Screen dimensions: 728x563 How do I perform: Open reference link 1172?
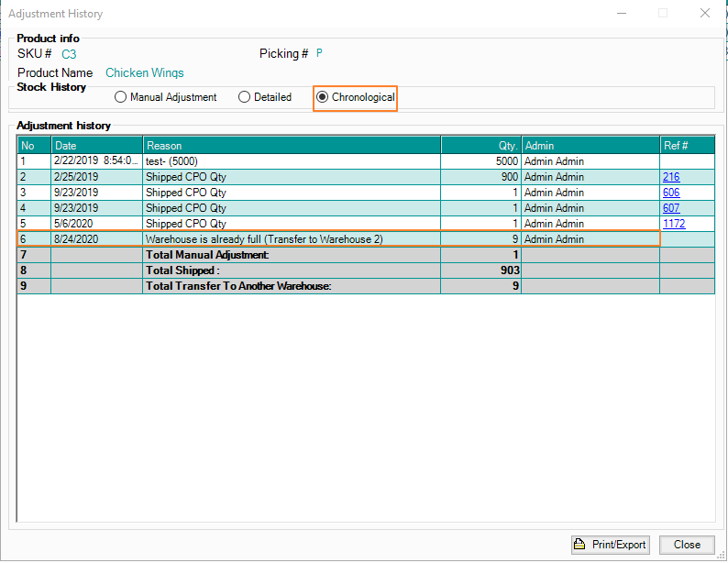coord(673,224)
